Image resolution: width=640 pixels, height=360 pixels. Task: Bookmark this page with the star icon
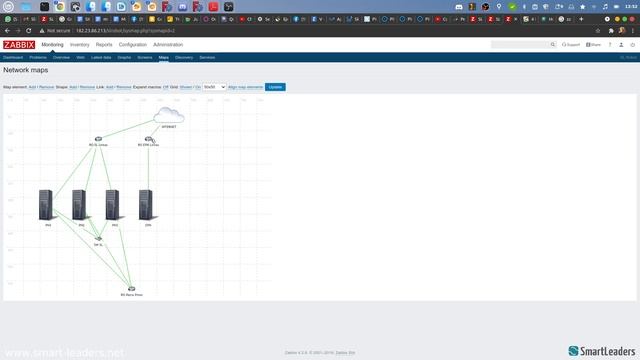(x=598, y=31)
